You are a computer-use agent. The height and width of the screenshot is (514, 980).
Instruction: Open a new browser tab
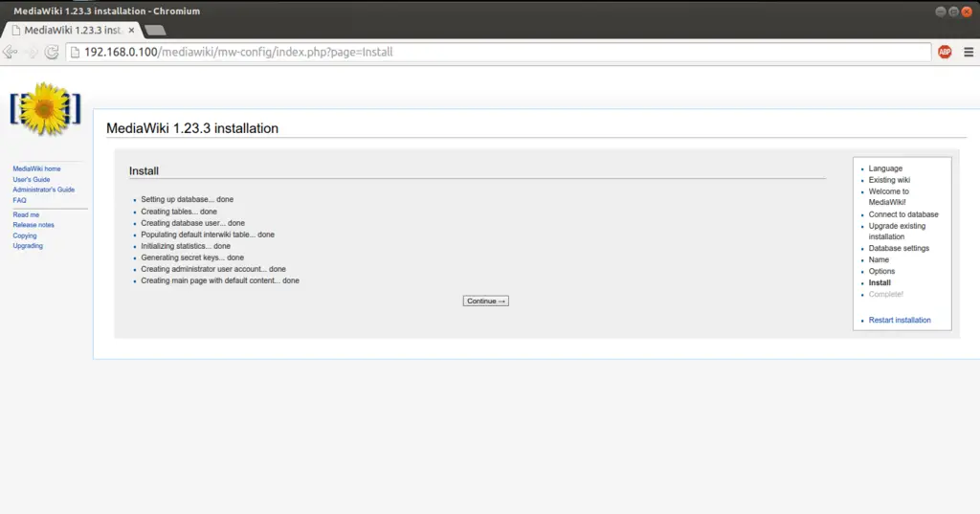pyautogui.click(x=155, y=30)
